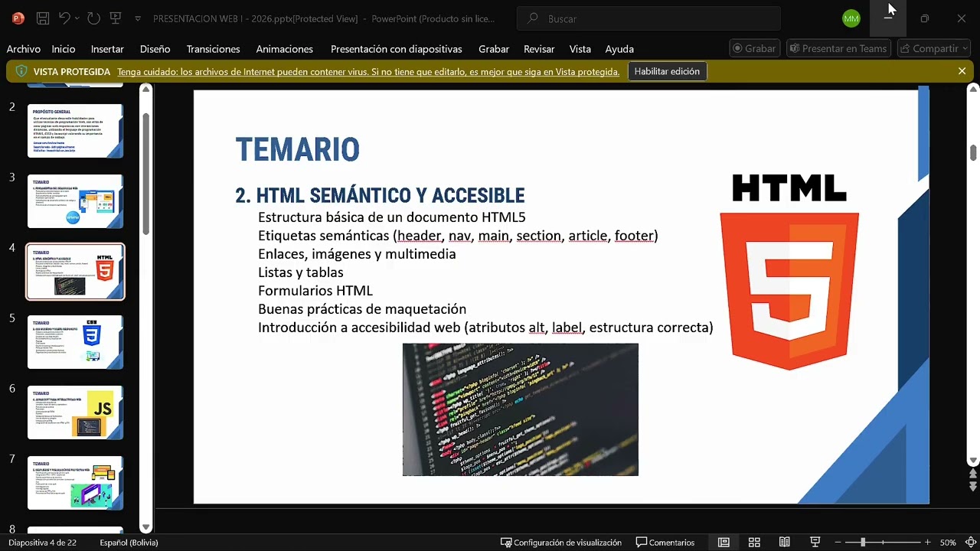Click 'Buenas prácticas de maquetación' text
This screenshot has height=551, width=980.
[x=362, y=309]
